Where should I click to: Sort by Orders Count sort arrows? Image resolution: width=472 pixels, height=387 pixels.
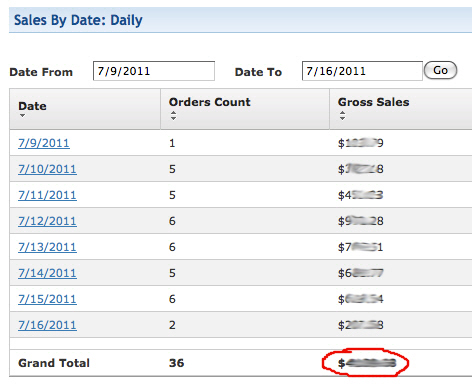(x=173, y=116)
